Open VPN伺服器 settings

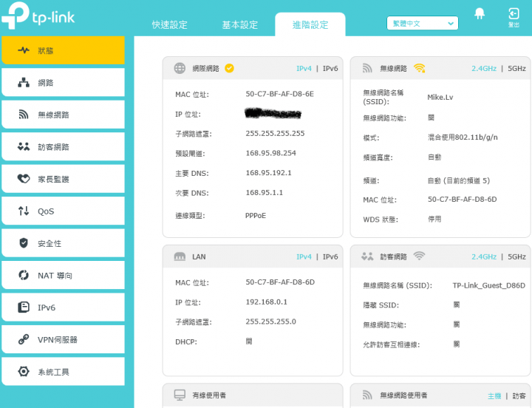click(x=63, y=339)
